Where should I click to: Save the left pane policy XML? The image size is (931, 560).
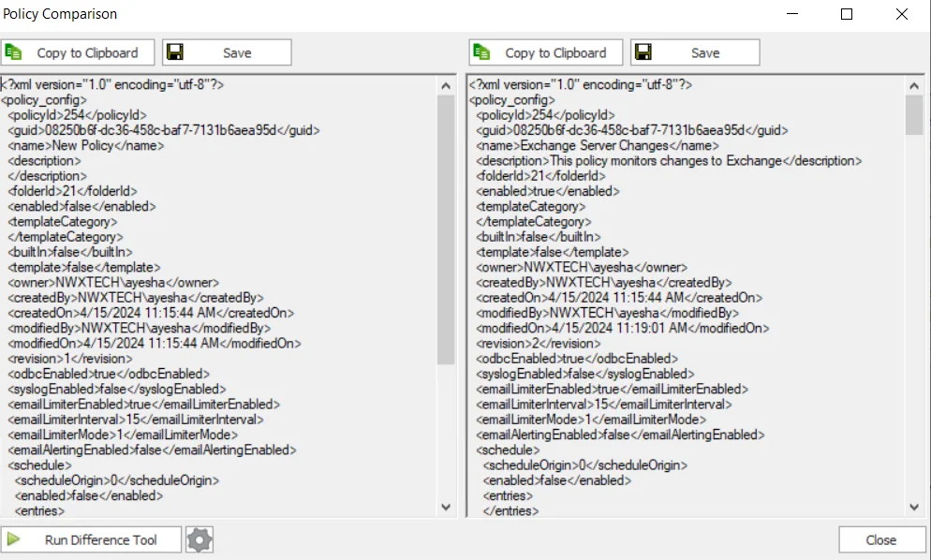[227, 52]
